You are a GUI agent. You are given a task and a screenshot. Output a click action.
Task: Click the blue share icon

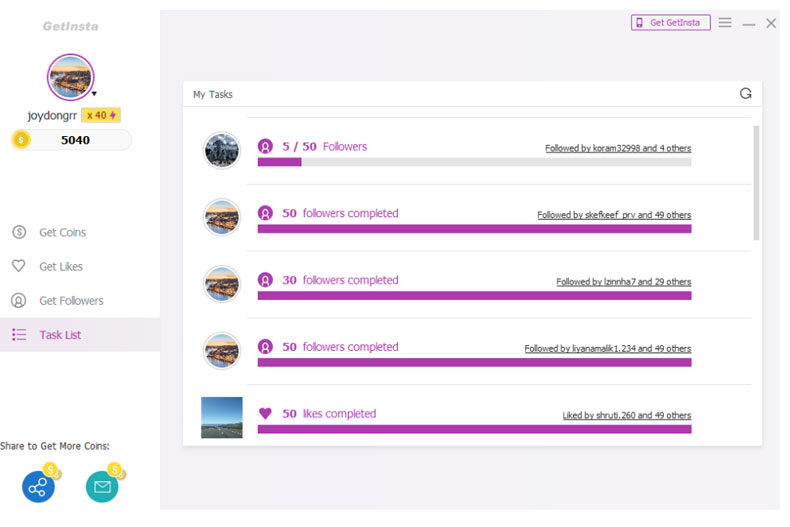click(38, 487)
